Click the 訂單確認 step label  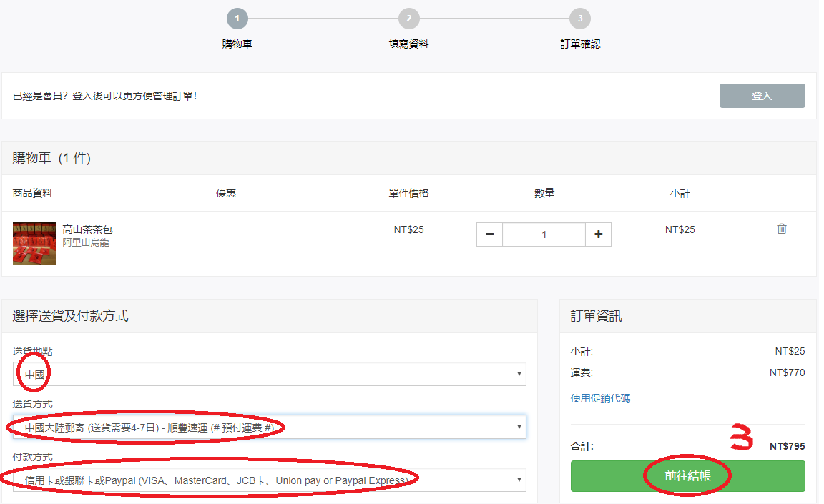coord(580,44)
